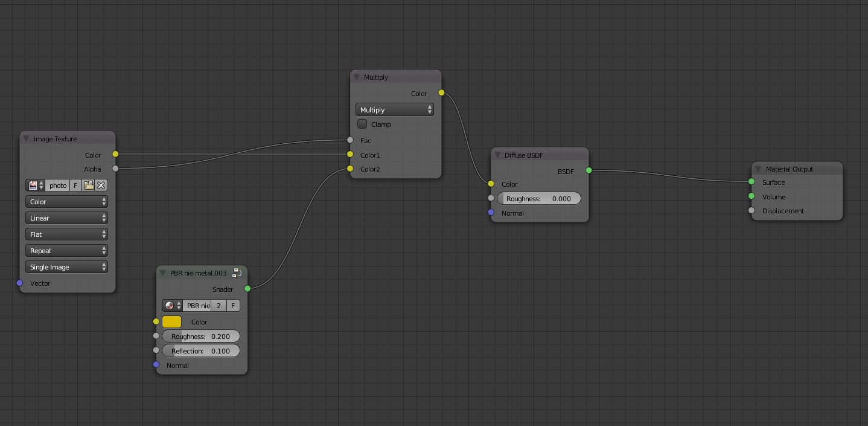Click the Displacement input socket
The width and height of the screenshot is (868, 426).
tap(752, 211)
